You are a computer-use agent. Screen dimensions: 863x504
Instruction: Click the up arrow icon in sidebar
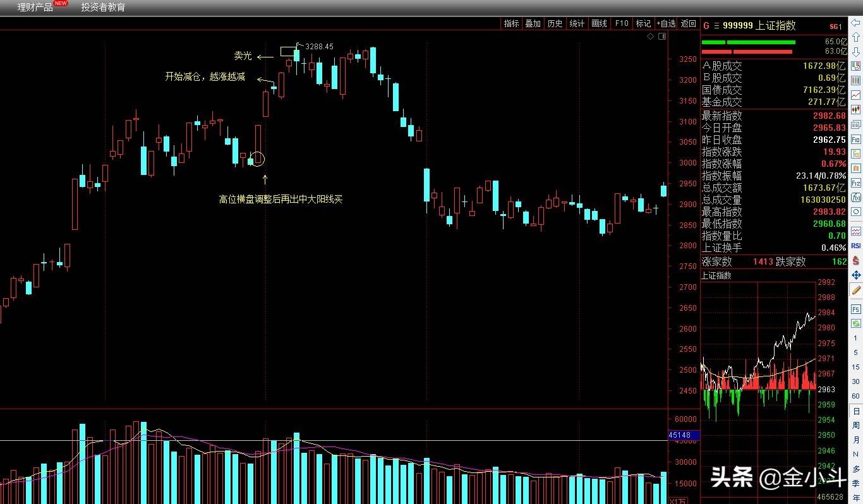click(x=856, y=37)
